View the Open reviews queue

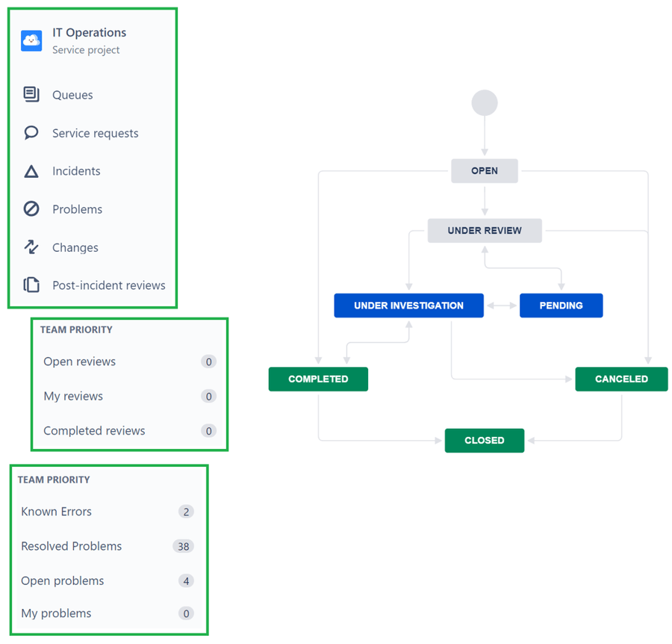coord(79,362)
